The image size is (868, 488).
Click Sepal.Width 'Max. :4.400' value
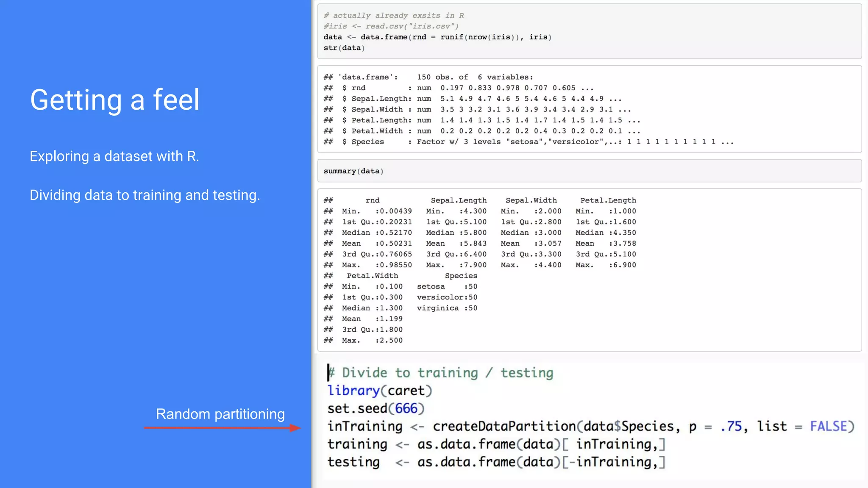click(531, 265)
